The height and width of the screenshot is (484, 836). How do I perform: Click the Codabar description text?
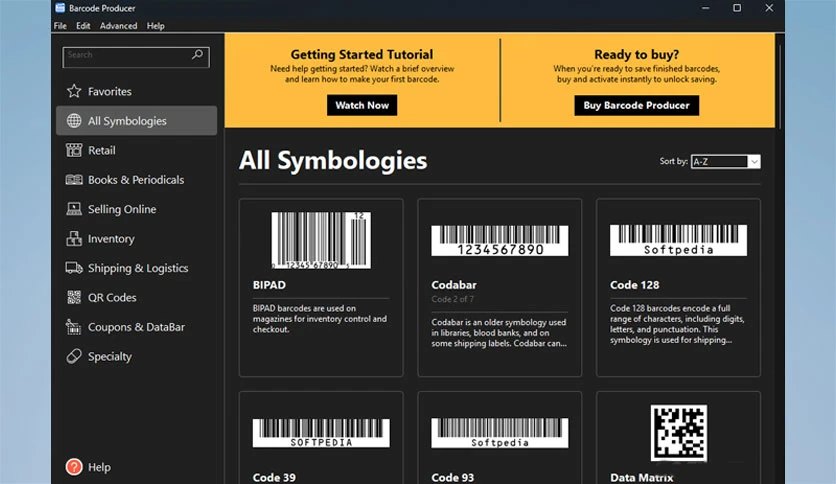(499, 333)
